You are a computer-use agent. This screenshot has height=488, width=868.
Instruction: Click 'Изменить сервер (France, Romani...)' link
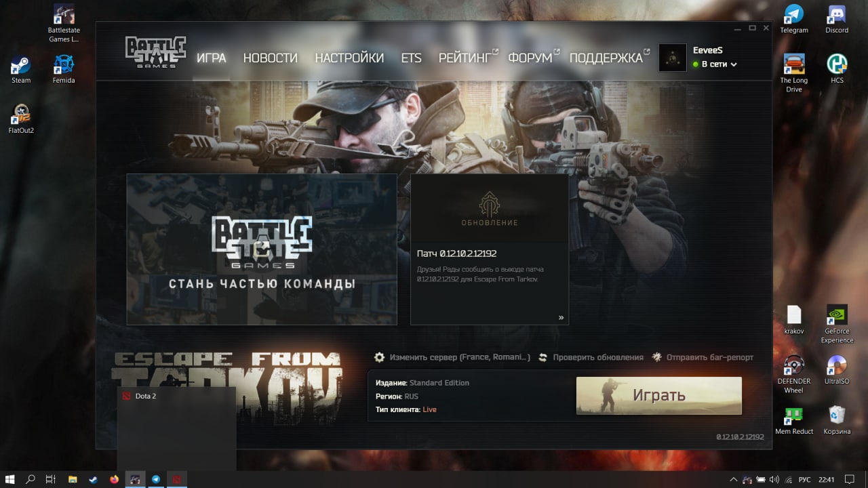click(x=460, y=357)
